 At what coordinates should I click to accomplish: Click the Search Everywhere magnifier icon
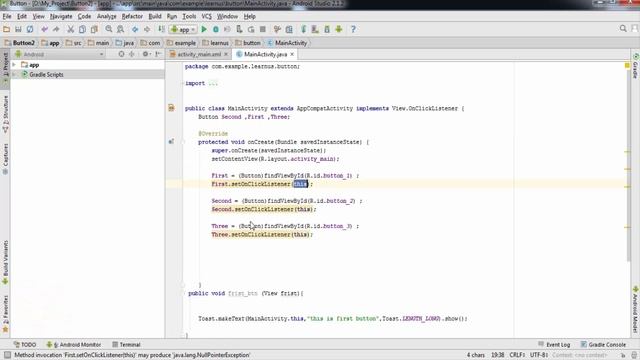coord(623,29)
